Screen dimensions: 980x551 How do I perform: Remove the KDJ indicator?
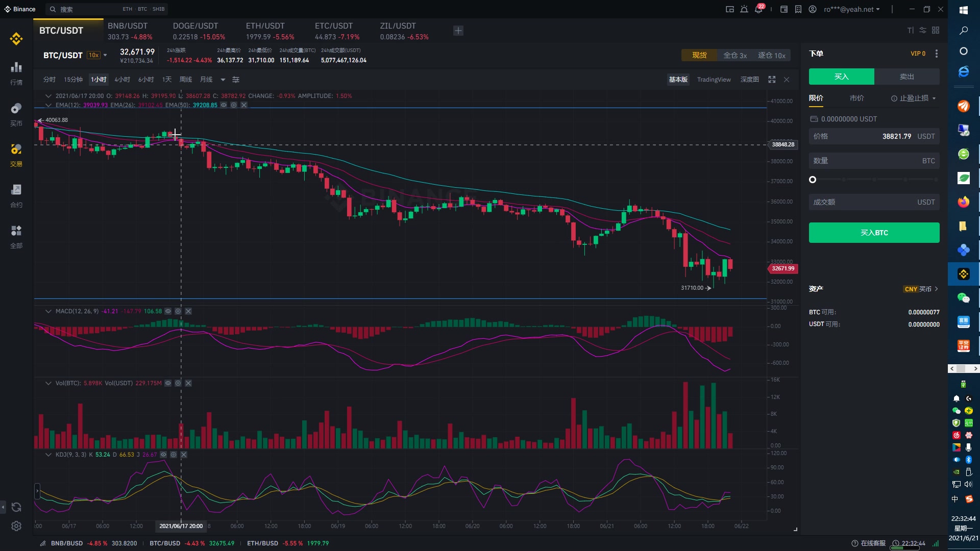tap(184, 455)
